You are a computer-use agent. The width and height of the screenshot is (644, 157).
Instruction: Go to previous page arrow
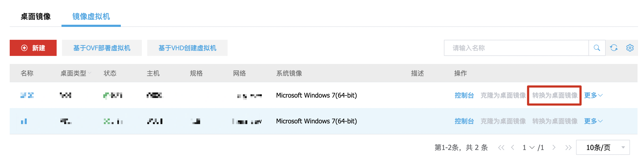(513, 147)
